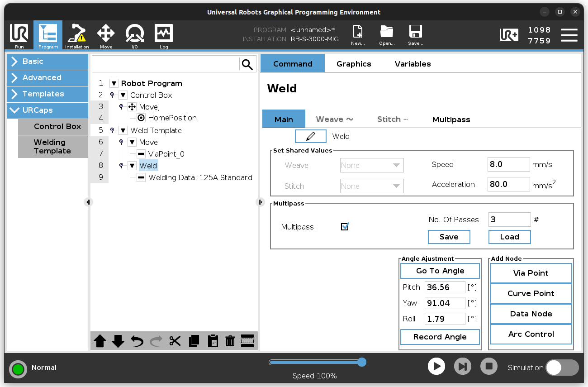Collapse the Robot Program root node

(x=114, y=83)
